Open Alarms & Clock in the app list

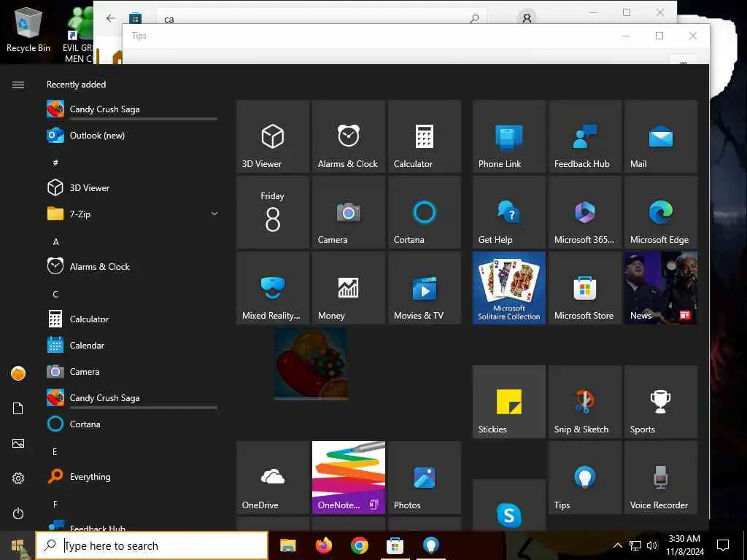131,267
